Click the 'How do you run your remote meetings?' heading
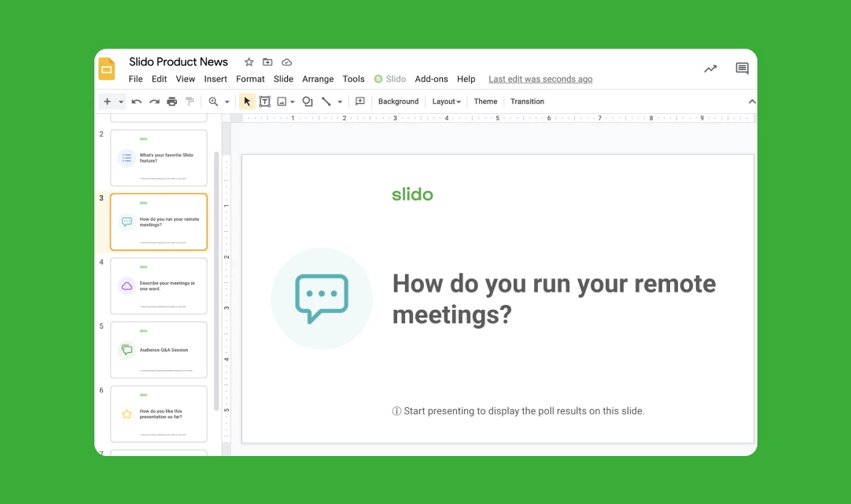 click(554, 299)
